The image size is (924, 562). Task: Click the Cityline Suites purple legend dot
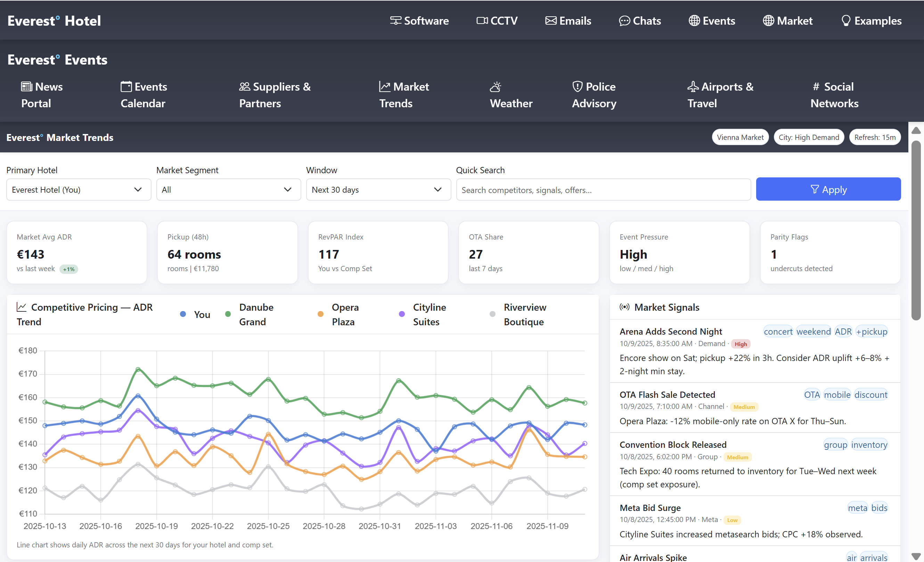click(x=402, y=314)
